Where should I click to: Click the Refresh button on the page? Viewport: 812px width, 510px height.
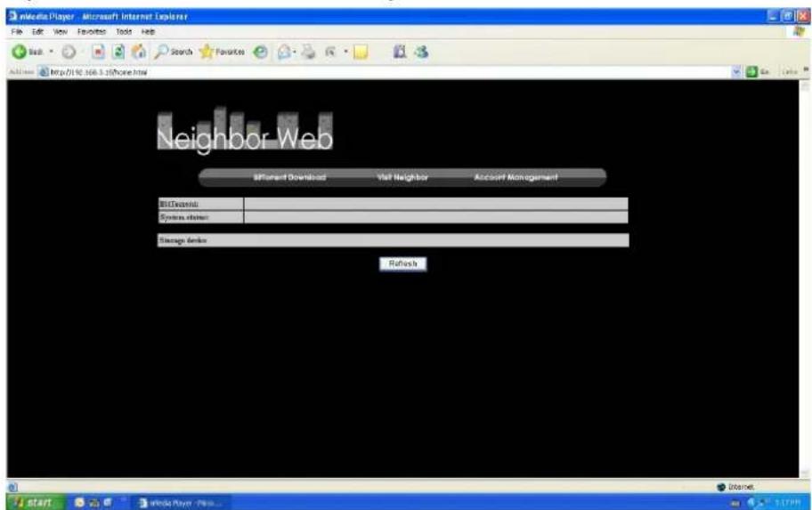(403, 264)
